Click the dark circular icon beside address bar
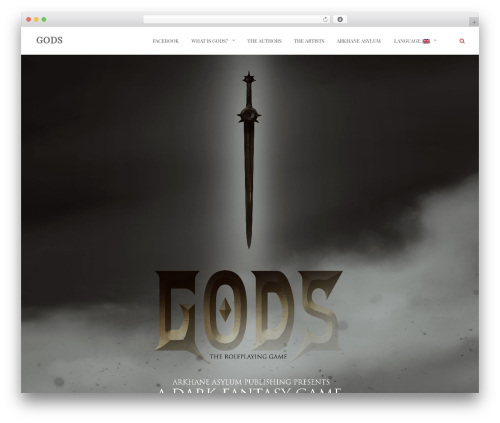The width and height of the screenshot is (500, 423). point(340,20)
